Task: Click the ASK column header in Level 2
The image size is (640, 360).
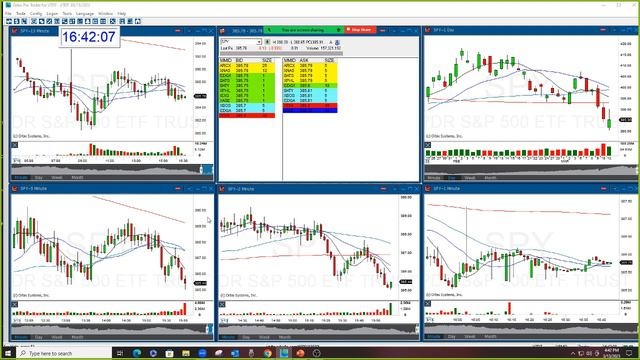Action: pos(304,60)
